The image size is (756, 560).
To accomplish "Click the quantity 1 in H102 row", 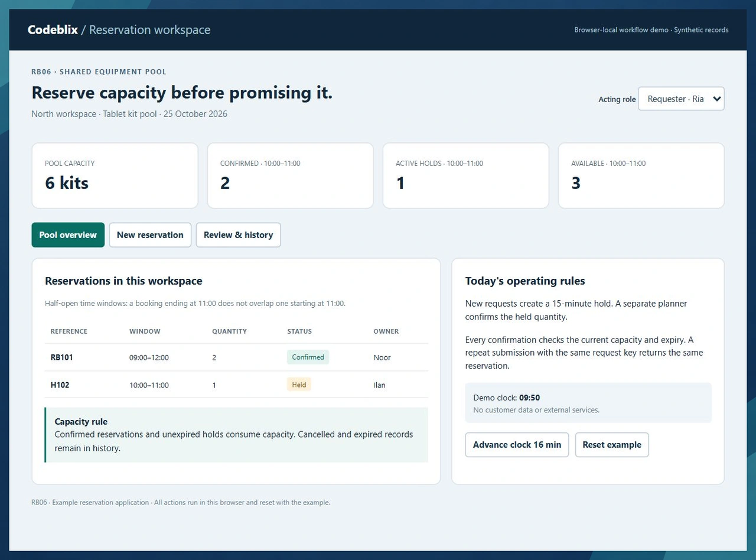I will click(214, 385).
